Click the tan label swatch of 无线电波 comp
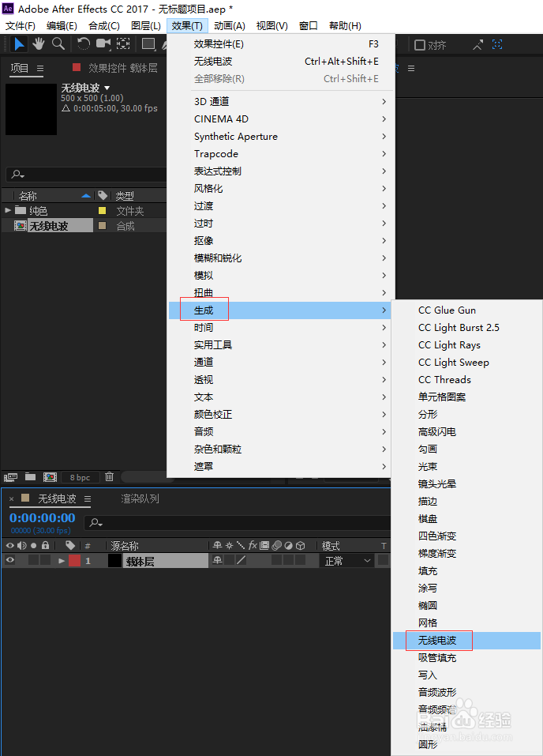This screenshot has width=543, height=756. point(102,225)
